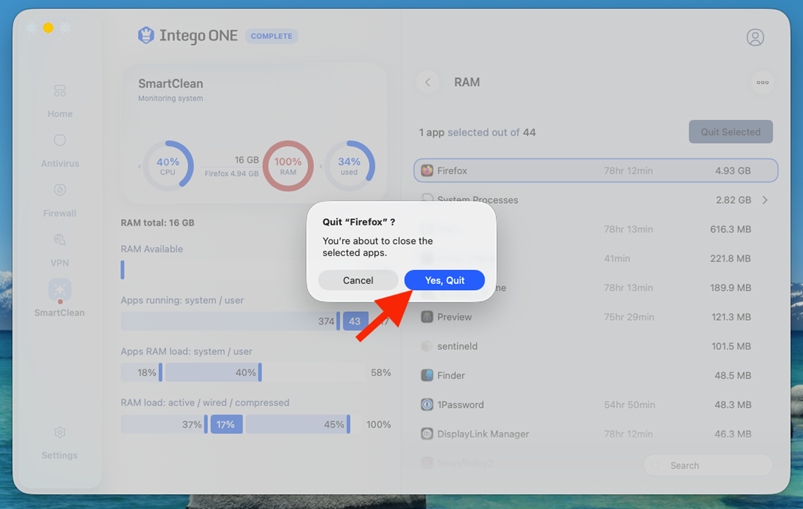
Task: Toggle the Firefox row selection
Action: coord(596,171)
